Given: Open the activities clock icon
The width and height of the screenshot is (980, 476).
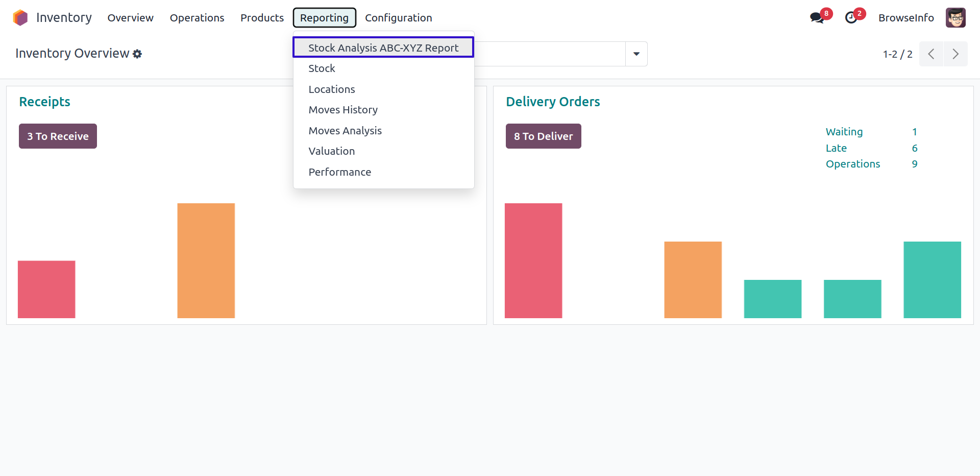Looking at the screenshot, I should [851, 18].
